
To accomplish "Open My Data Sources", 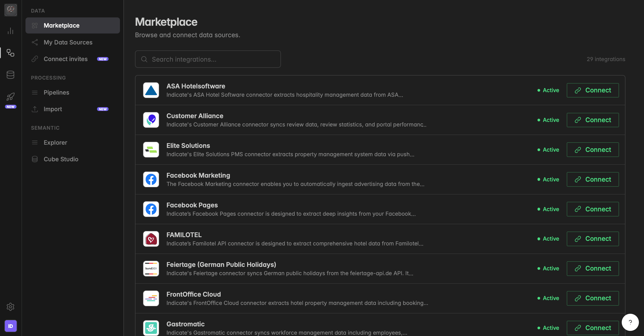I will 73,42.
